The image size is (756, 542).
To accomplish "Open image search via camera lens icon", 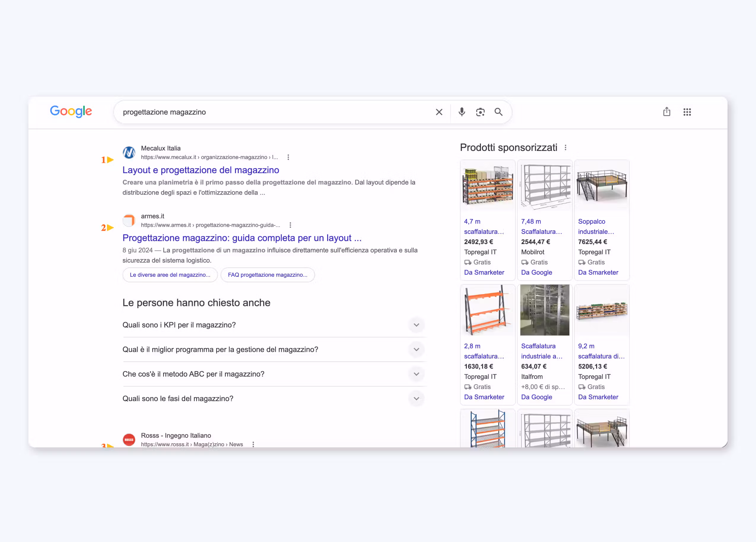I will coord(480,112).
